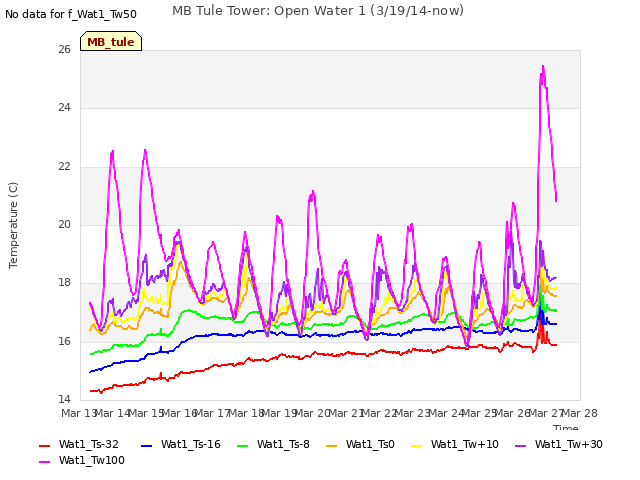640x480 pixels.
Task: Click the Mar 13 x-axis tick label
Action: click(x=79, y=413)
